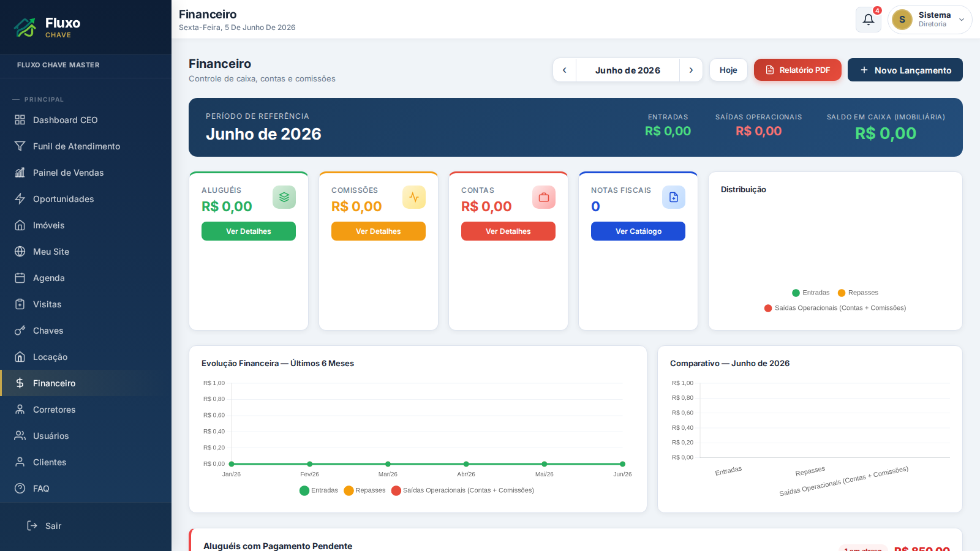
Task: Click the Comissões activity icon
Action: coord(414,197)
